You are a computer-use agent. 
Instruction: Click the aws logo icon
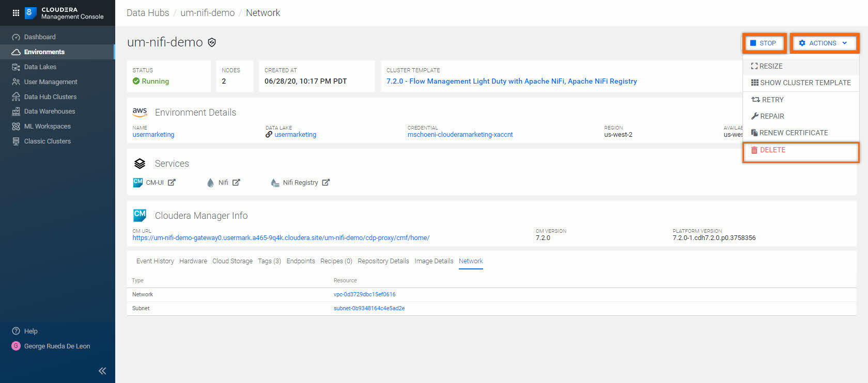[139, 111]
